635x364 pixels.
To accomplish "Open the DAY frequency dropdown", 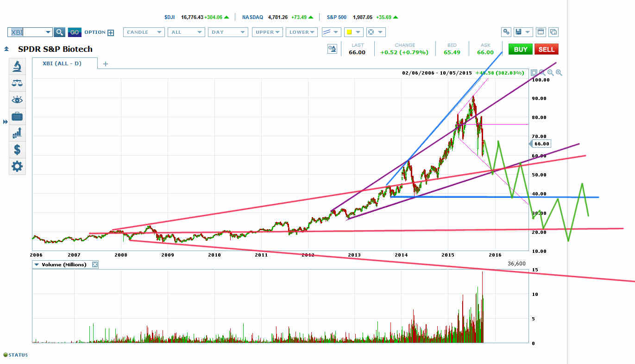I will [228, 32].
